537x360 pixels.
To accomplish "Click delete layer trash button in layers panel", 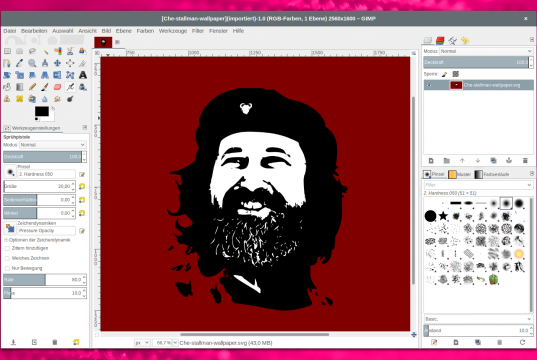I will (x=525, y=160).
